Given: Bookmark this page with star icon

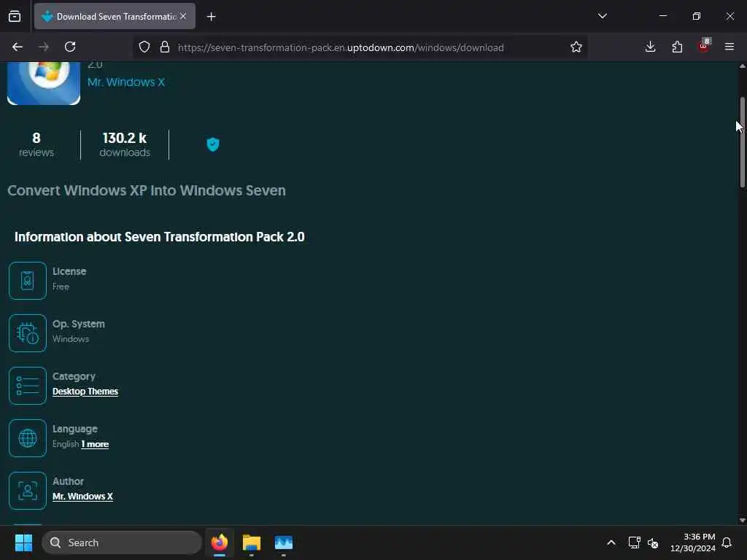Looking at the screenshot, I should (576, 47).
